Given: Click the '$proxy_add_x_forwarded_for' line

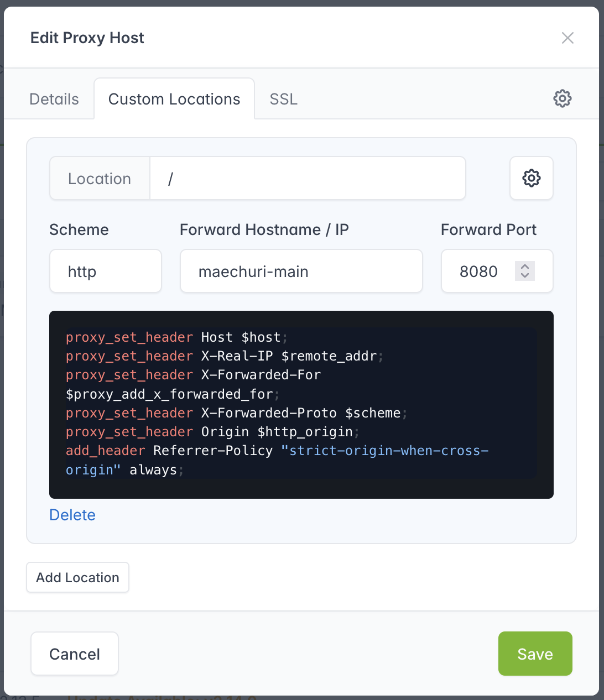Looking at the screenshot, I should [173, 394].
